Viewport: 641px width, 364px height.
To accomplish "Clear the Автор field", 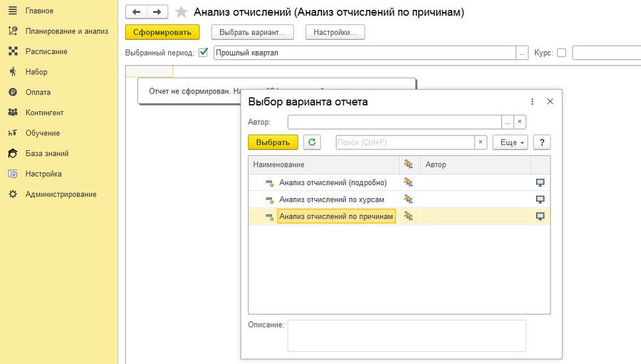I will tap(520, 122).
